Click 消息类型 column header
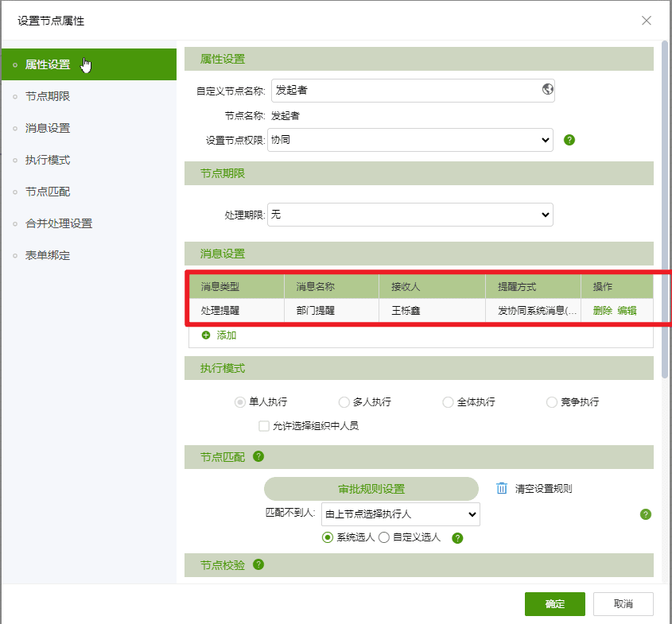The image size is (672, 624). tap(237, 286)
